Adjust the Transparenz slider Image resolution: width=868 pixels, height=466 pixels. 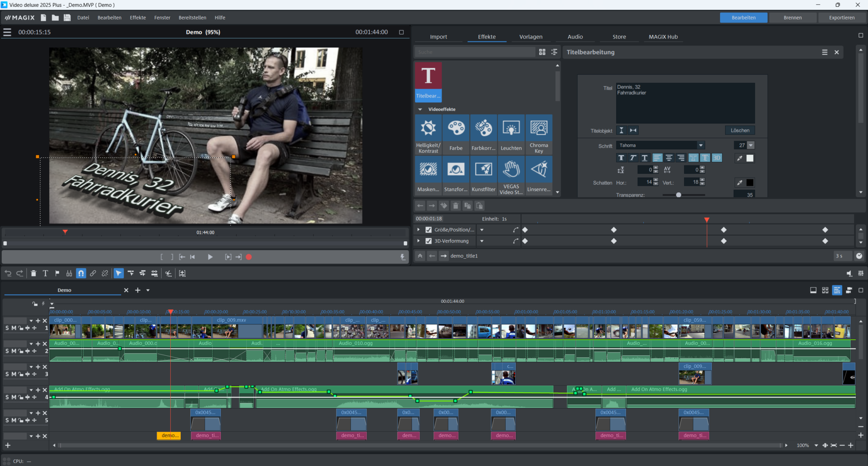[678, 195]
